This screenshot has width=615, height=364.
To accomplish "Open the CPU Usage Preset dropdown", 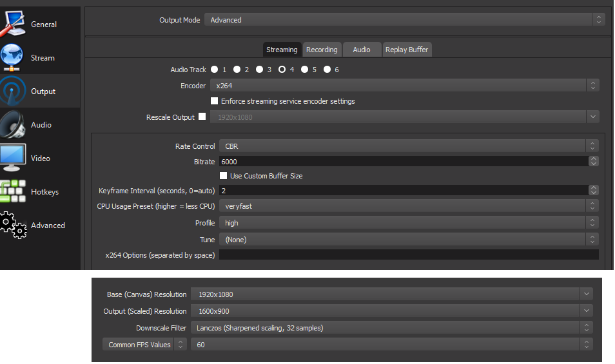I will click(x=409, y=206).
